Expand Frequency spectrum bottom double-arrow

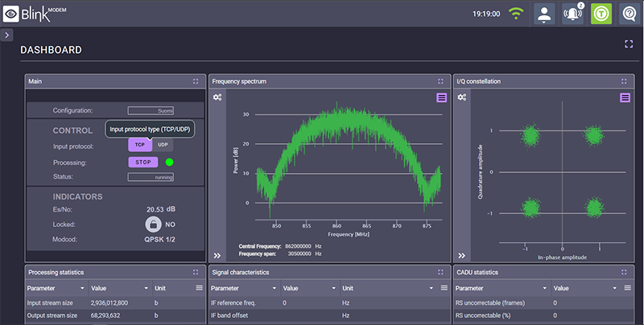tap(217, 255)
